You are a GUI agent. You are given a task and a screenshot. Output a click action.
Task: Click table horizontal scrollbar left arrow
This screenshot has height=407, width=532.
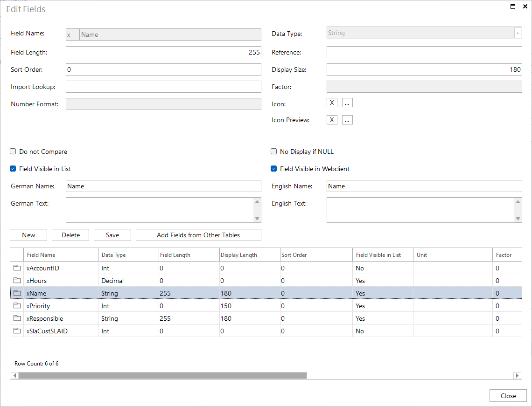click(14, 375)
